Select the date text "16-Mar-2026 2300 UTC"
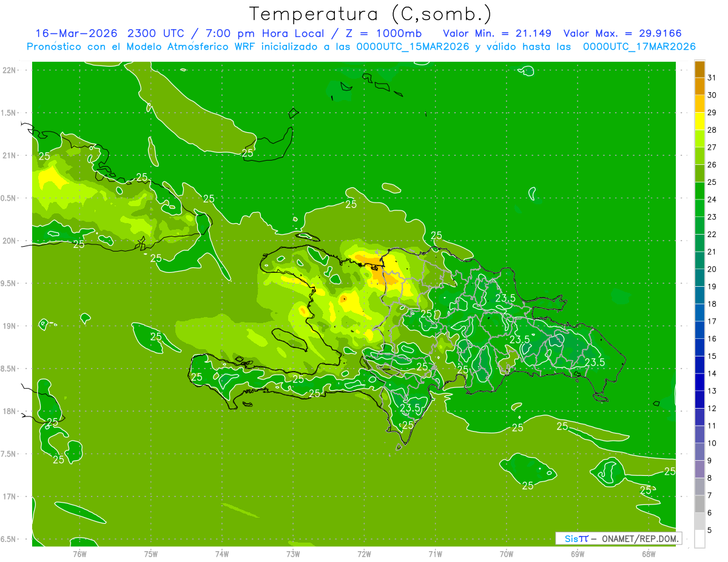The height and width of the screenshot is (562, 728). click(x=111, y=33)
